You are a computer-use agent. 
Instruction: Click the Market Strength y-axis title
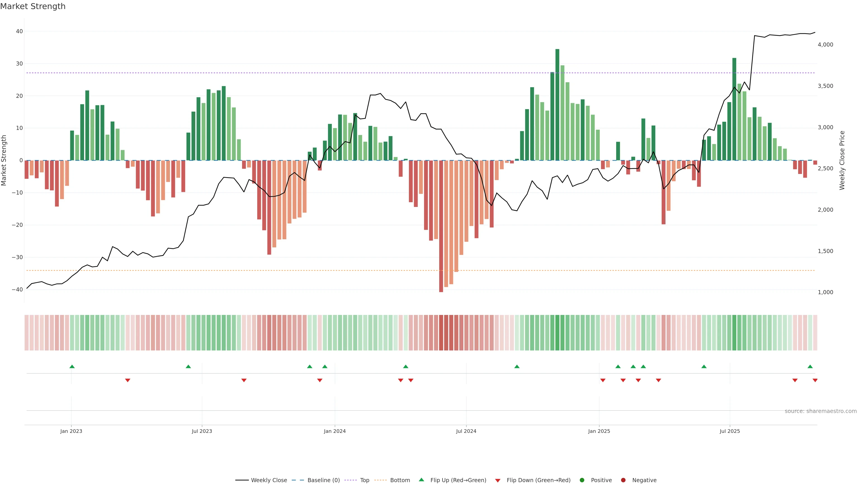4,160
